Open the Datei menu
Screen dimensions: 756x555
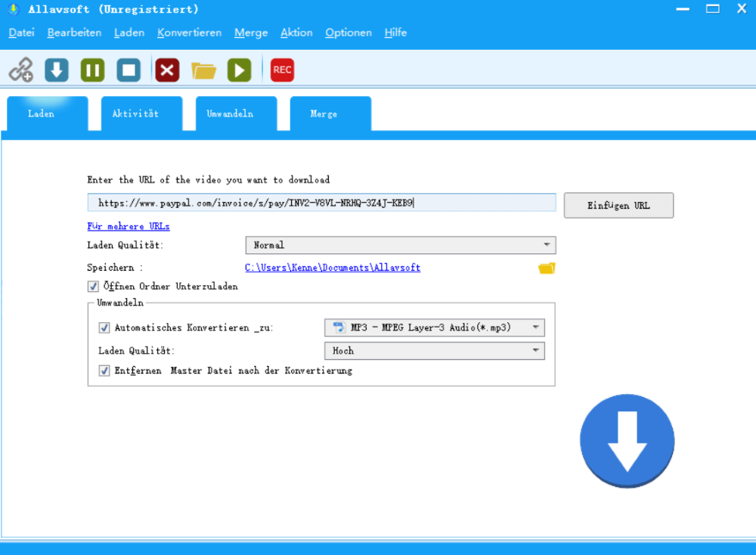[x=22, y=33]
